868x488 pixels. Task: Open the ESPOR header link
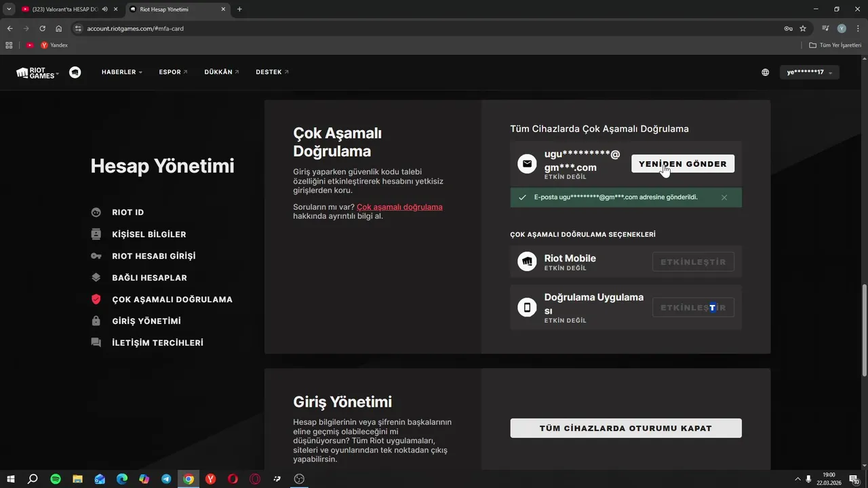[x=174, y=72]
